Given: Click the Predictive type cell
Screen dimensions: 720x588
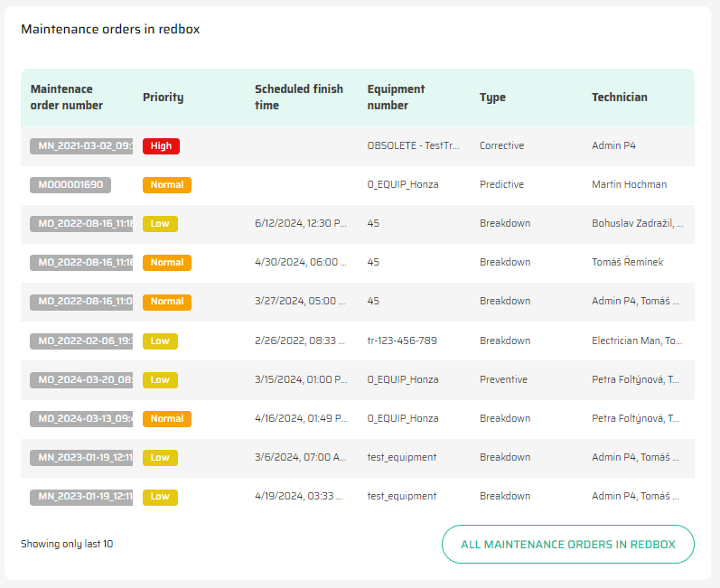Looking at the screenshot, I should click(501, 184).
